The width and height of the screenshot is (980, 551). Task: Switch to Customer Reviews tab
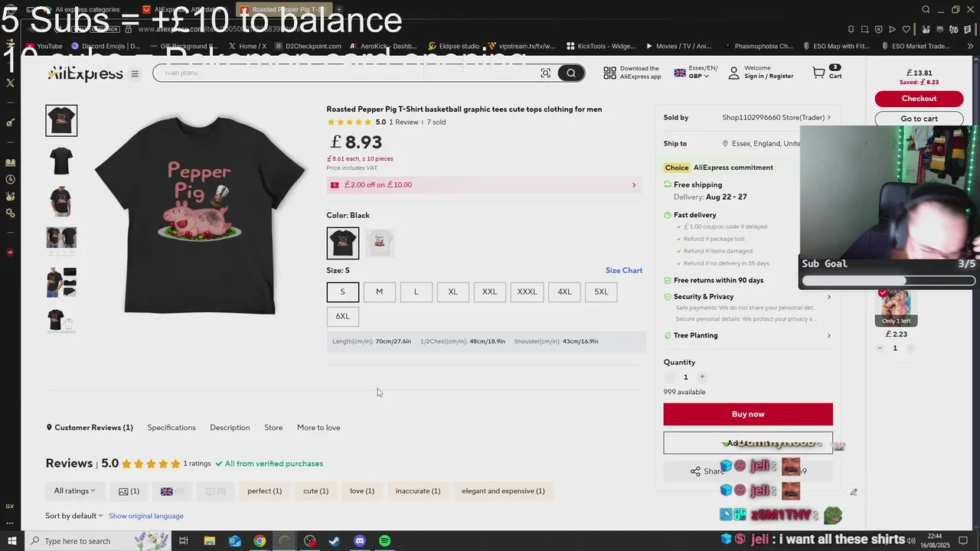[x=90, y=428]
